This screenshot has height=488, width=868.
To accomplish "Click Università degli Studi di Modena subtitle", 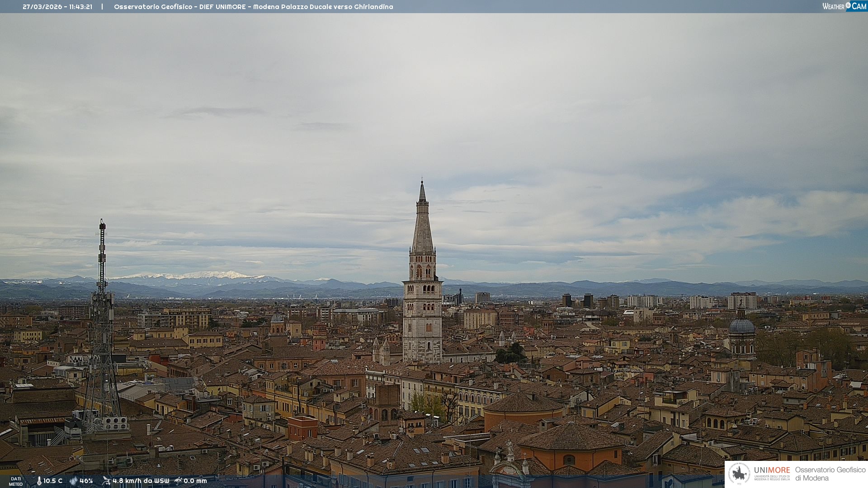I will [x=772, y=478].
